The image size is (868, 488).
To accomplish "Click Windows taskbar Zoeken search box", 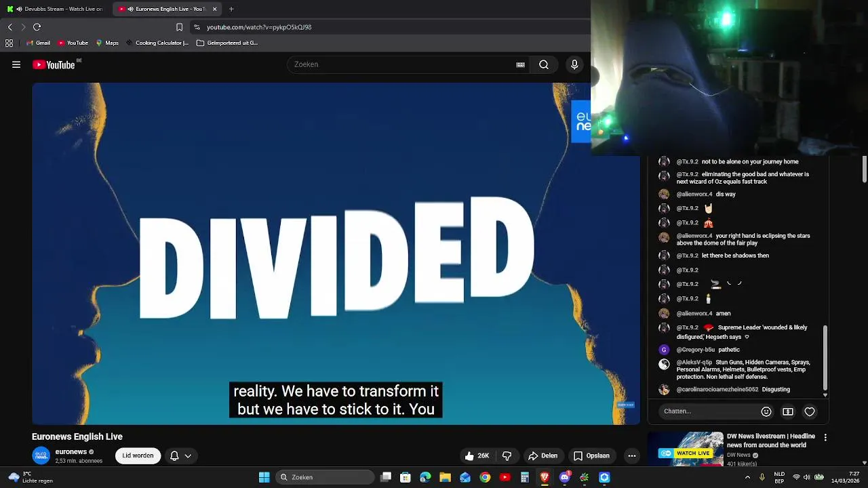I will (325, 477).
